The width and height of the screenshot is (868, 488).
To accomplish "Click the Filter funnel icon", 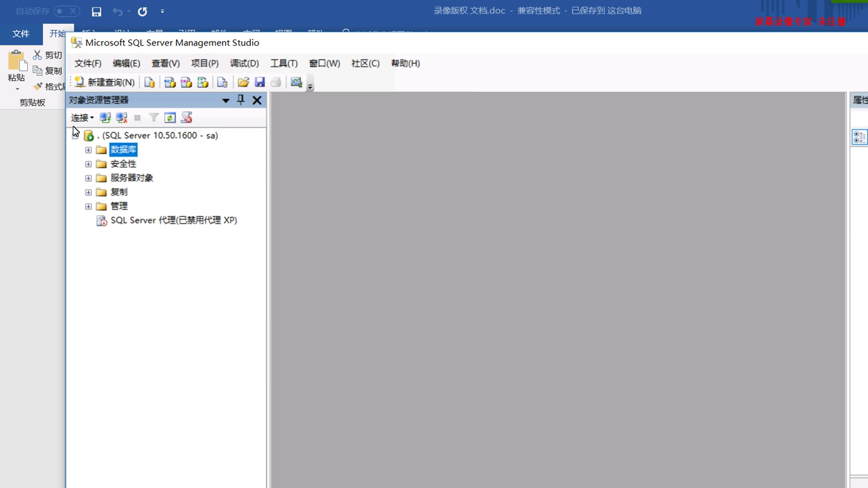I will 154,117.
